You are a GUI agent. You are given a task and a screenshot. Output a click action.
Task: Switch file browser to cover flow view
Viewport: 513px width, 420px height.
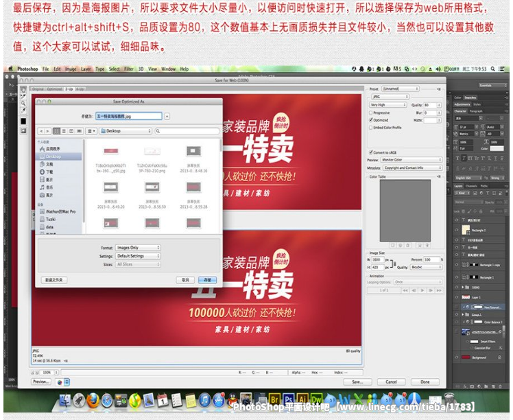[x=79, y=131]
